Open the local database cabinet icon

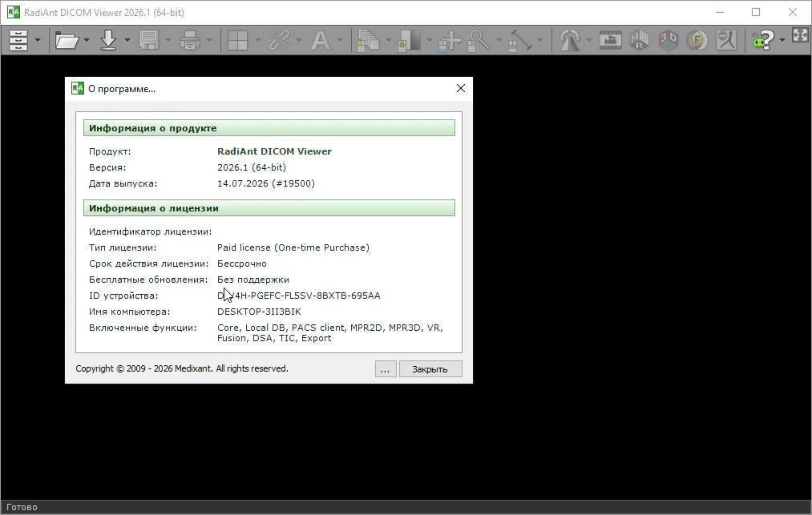pos(18,40)
